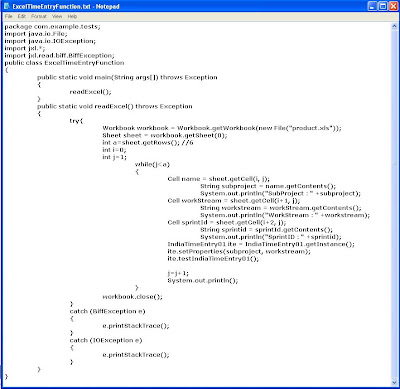Open the Edit menu

point(22,16)
